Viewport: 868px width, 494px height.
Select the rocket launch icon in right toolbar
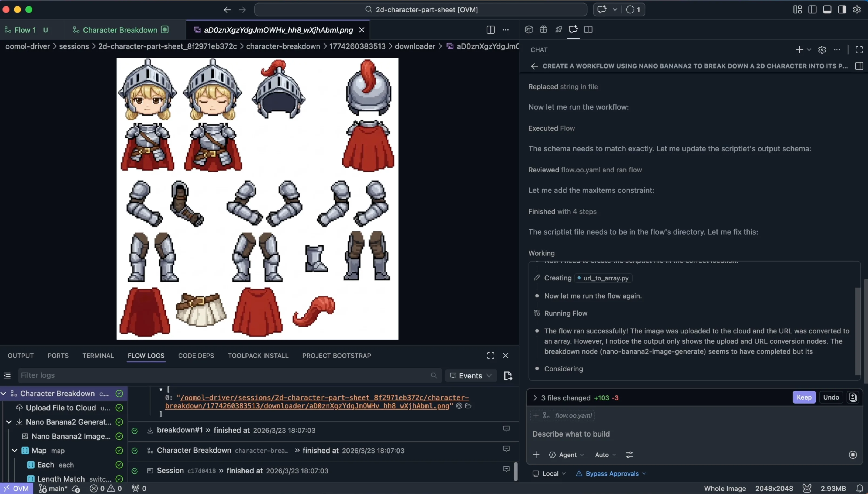click(559, 30)
